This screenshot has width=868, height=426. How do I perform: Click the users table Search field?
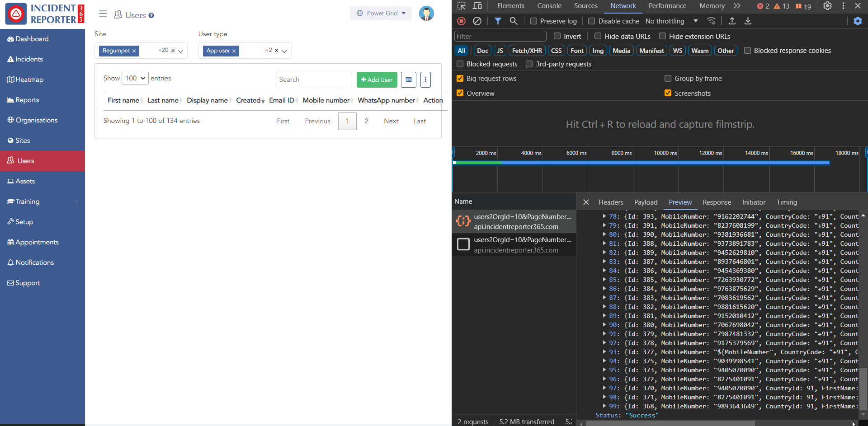pos(314,80)
